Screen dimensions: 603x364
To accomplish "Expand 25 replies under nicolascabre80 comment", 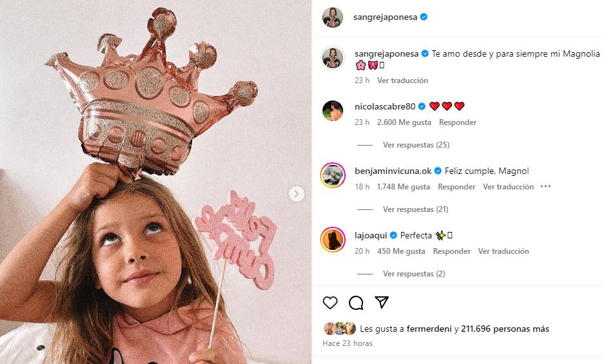I will click(x=416, y=145).
